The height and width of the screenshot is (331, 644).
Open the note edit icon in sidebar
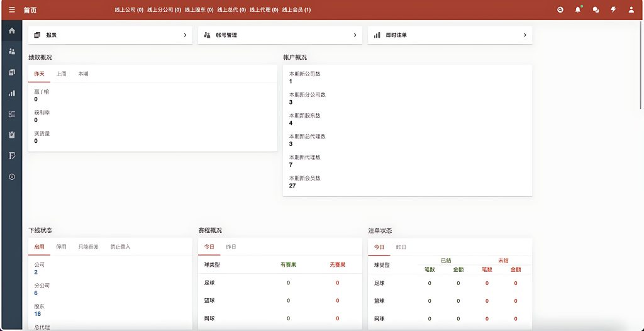point(12,155)
